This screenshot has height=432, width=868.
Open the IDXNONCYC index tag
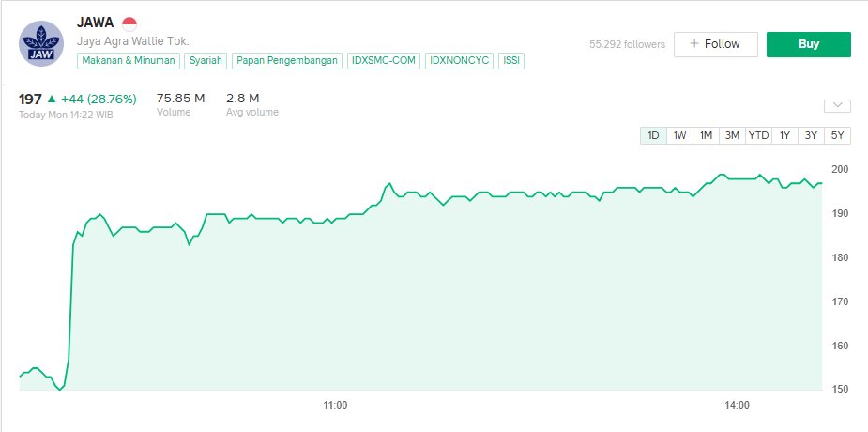460,61
